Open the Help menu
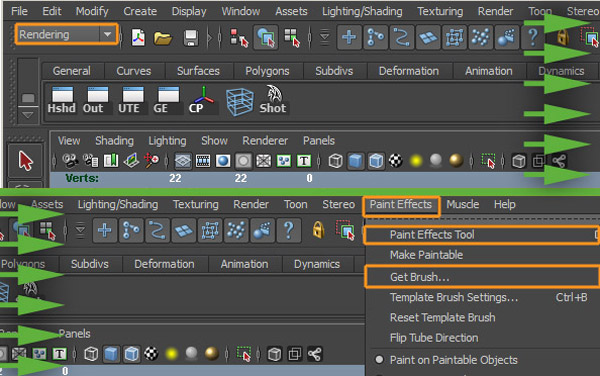This screenshot has width=600, height=376. pos(505,204)
